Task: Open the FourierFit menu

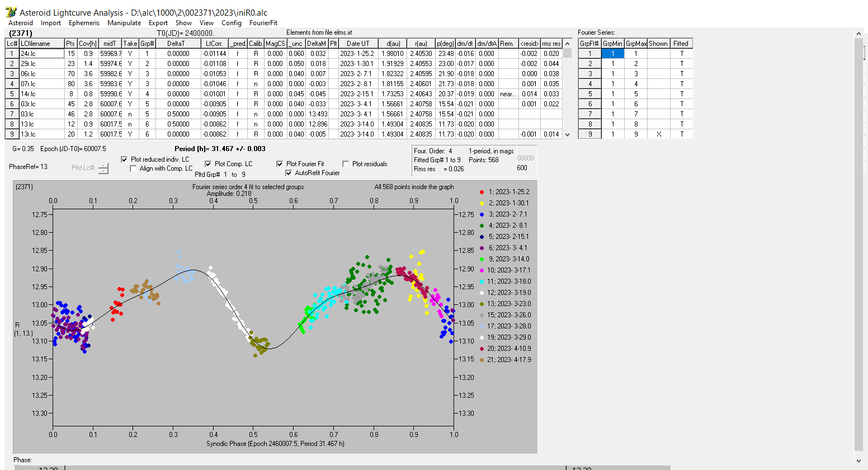Action: click(x=263, y=23)
